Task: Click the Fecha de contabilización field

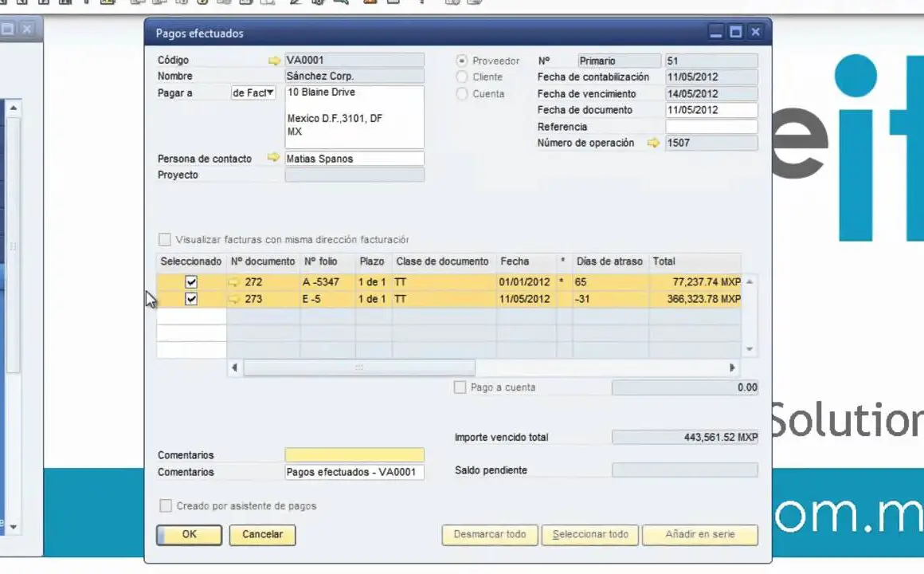Action: click(x=711, y=77)
